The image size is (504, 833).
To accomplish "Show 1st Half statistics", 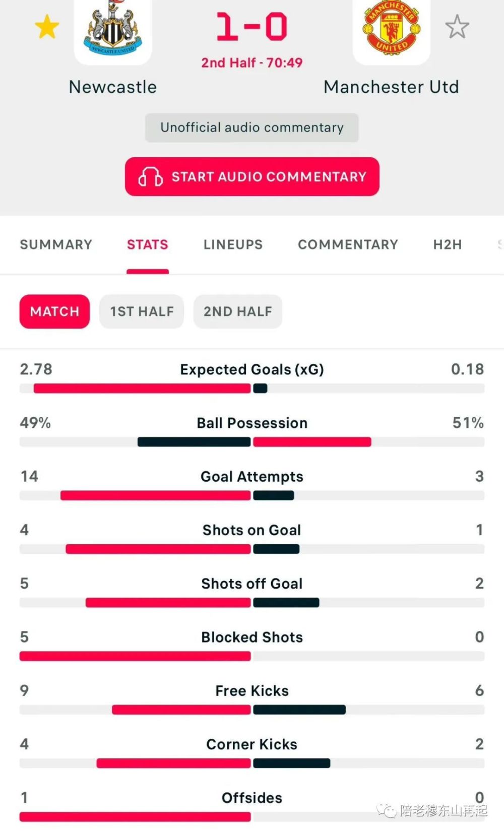I will click(x=142, y=311).
